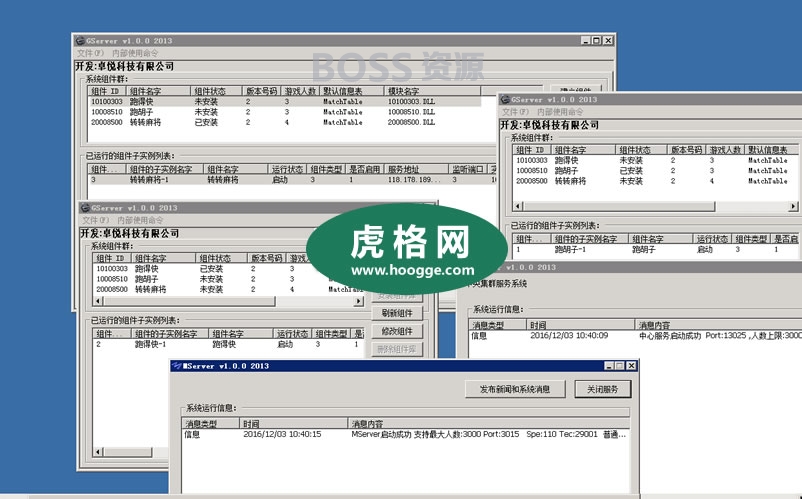Click 游戏人数 column header in right GServer window
The image size is (802, 499).
[725, 150]
